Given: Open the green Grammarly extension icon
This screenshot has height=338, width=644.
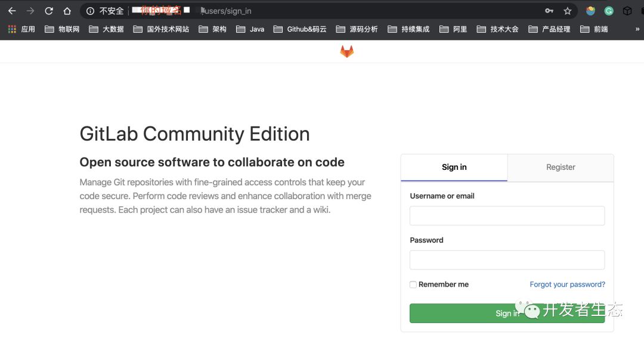Looking at the screenshot, I should click(x=609, y=11).
